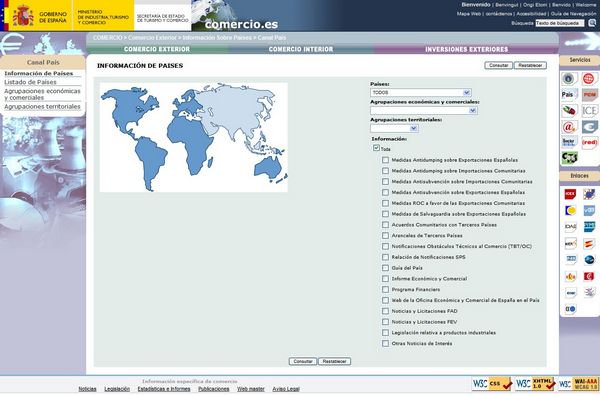This screenshot has width=600, height=396.
Task: Open 'Estadísticas e Informes' footer link
Action: (164, 389)
